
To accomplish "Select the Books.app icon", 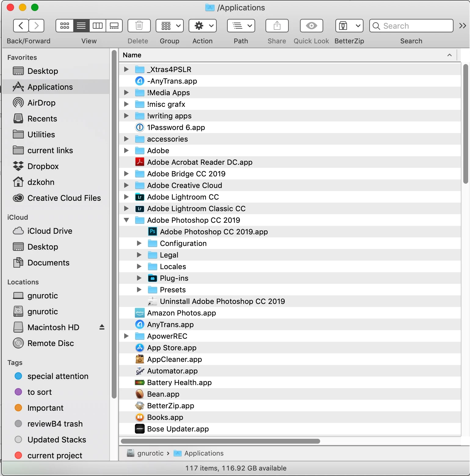I will click(x=140, y=417).
